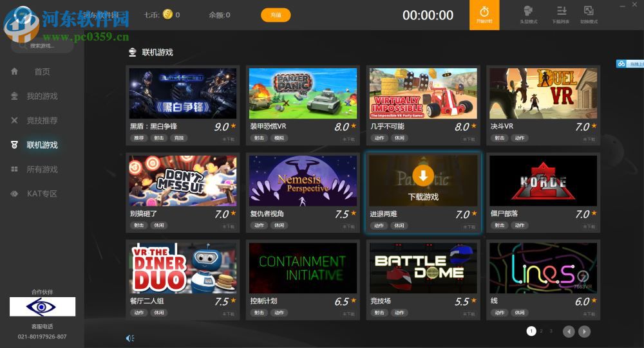Viewport: 644px width, 348px height.
Task: Click the gold coin icon beside 七币
Action: point(167,14)
